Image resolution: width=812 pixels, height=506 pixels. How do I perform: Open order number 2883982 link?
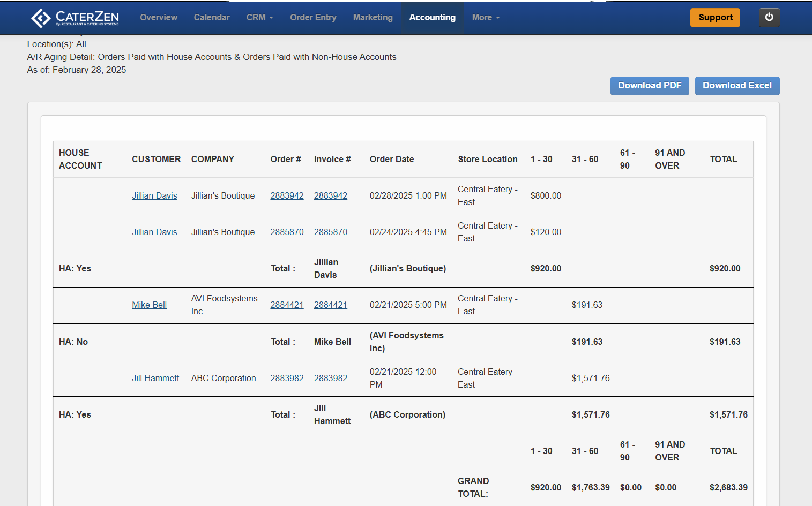[287, 379]
